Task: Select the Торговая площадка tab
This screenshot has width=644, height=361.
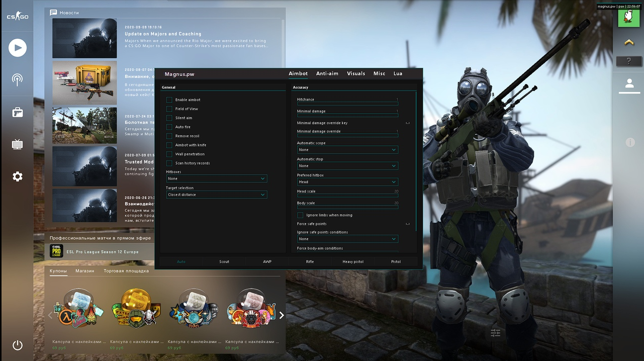Action: coord(126,271)
